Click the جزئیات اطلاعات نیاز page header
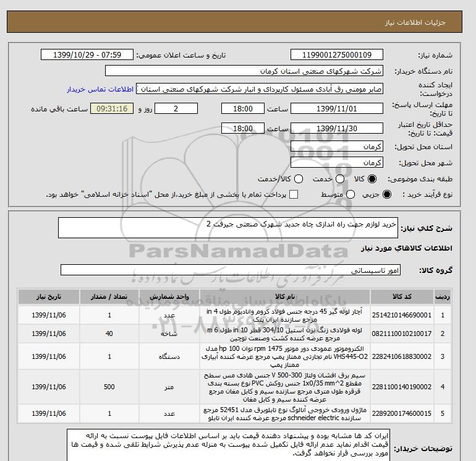476x461 pixels. click(415, 22)
